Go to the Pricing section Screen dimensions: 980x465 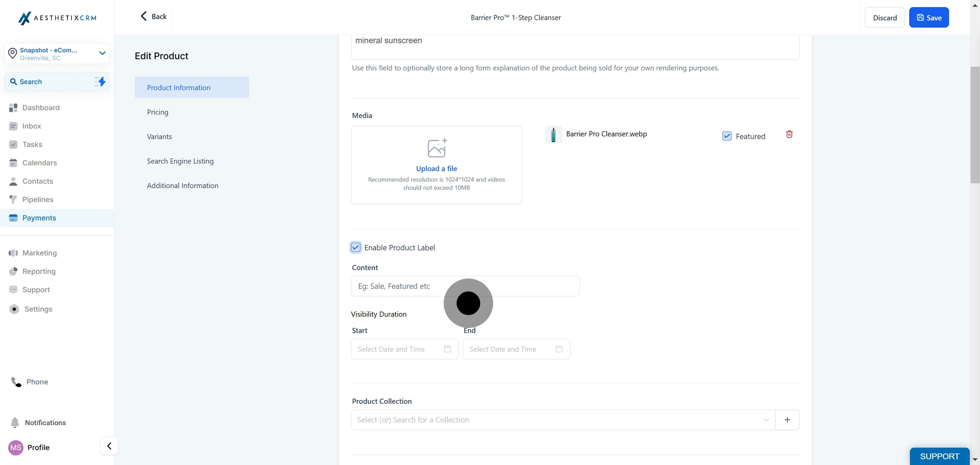158,112
